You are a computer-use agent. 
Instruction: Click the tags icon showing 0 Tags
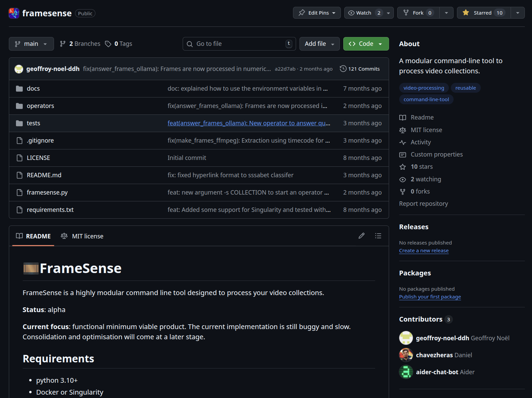tap(108, 44)
